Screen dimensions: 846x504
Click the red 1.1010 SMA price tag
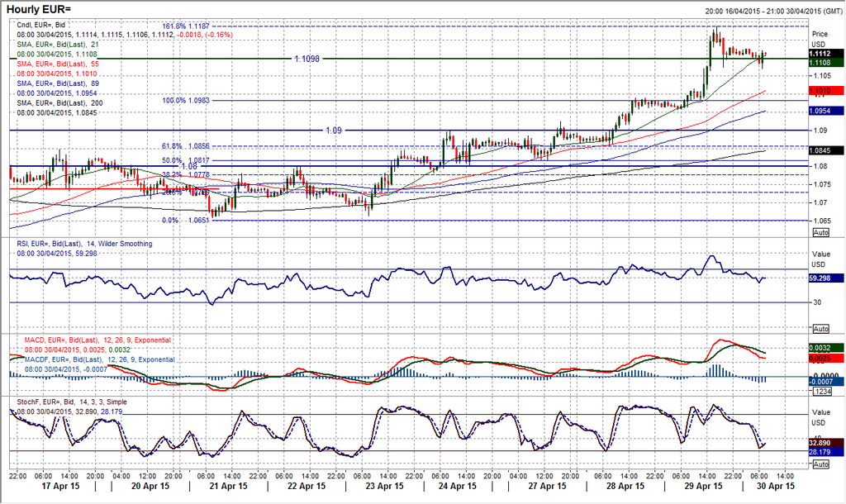point(820,91)
